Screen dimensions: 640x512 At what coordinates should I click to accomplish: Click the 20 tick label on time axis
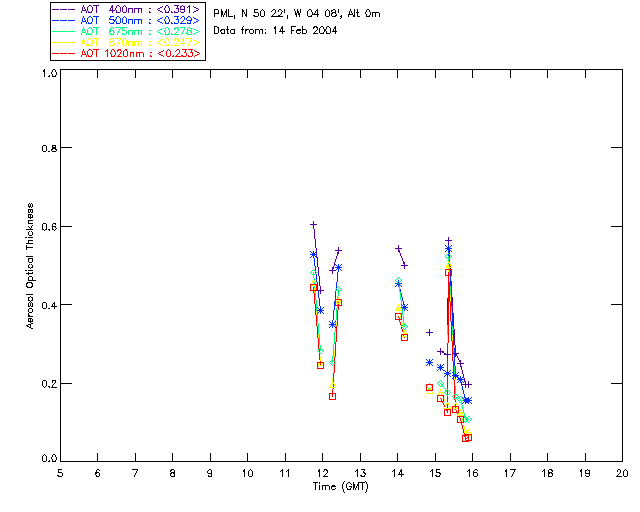click(x=622, y=473)
